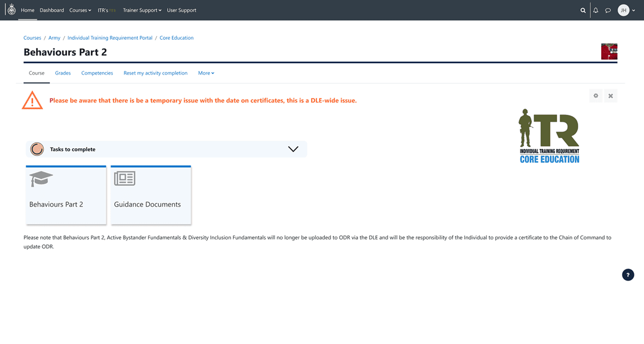Open the JH user profile menu
Viewport: 644px width, 344px height.
(626, 10)
